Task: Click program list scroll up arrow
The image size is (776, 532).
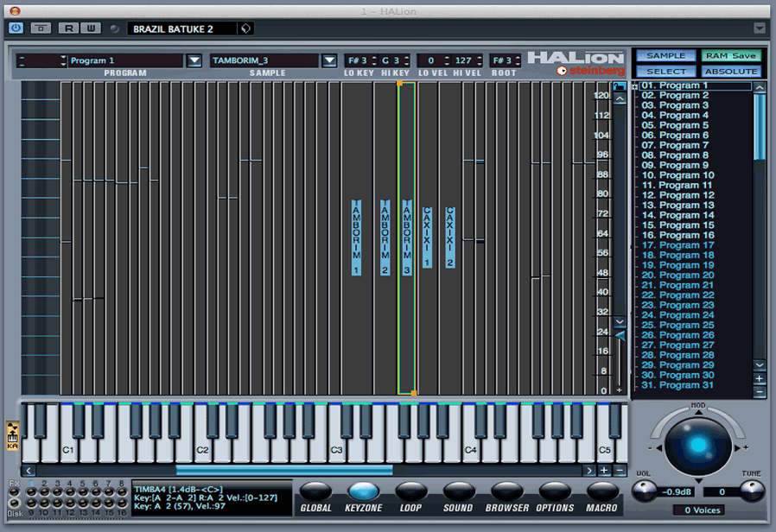Action: pyautogui.click(x=760, y=87)
